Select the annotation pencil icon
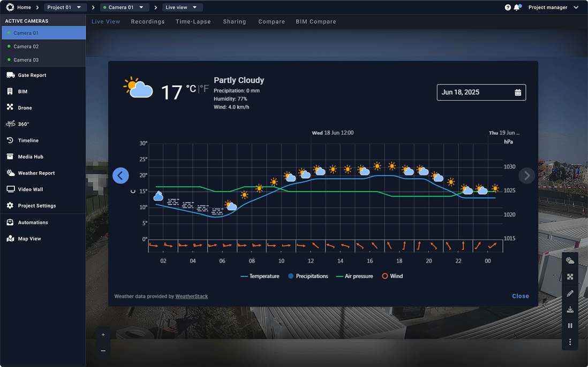588x367 pixels. click(570, 293)
